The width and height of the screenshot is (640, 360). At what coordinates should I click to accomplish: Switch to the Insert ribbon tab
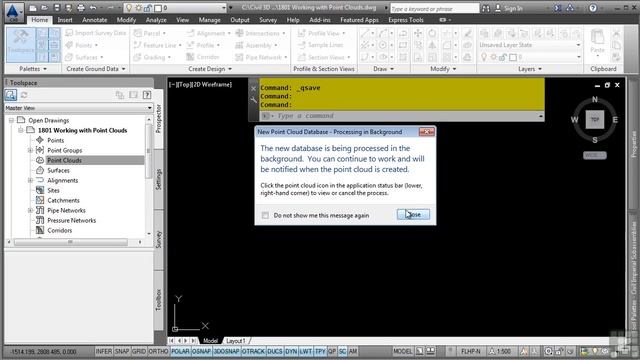tap(64, 20)
